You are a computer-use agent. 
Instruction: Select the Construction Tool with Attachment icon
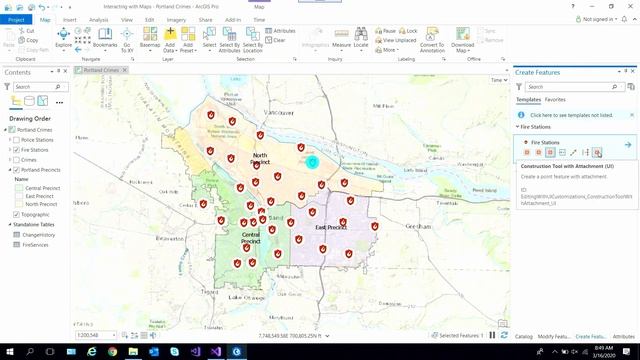point(597,152)
